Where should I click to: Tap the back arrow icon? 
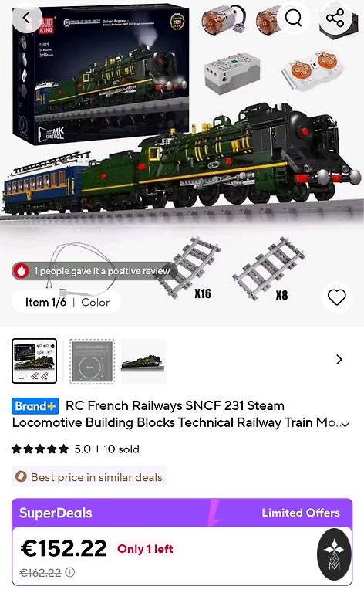click(x=26, y=18)
